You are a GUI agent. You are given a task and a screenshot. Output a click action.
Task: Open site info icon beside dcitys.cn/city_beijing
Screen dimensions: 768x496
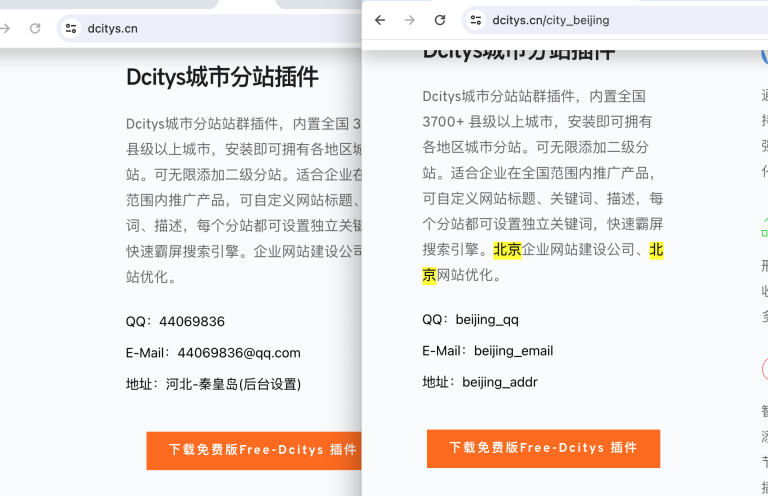(x=476, y=20)
